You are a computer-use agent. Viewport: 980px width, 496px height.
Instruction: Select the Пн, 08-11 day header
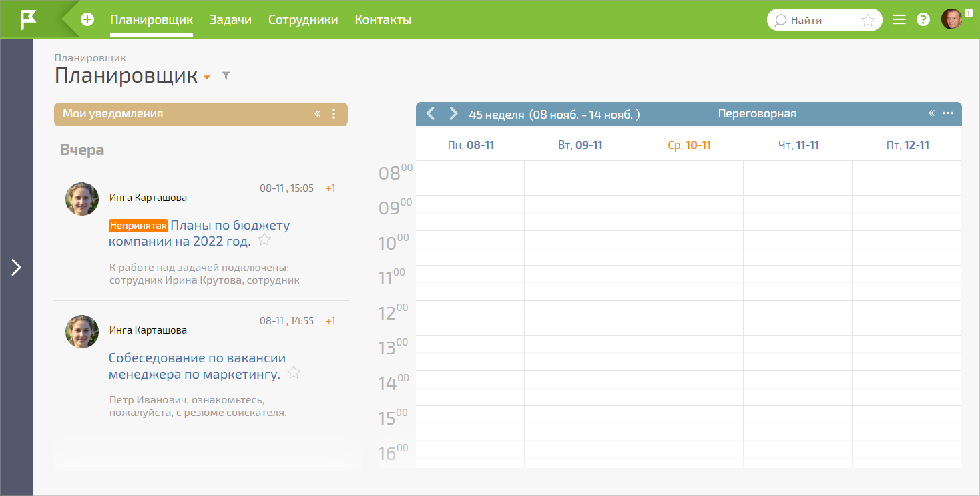[471, 145]
